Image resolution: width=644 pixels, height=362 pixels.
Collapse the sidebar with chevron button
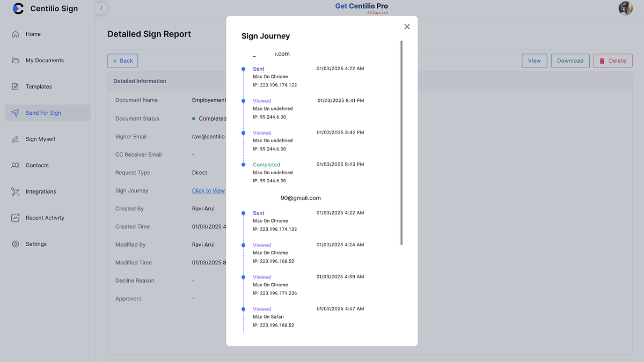[x=102, y=8]
